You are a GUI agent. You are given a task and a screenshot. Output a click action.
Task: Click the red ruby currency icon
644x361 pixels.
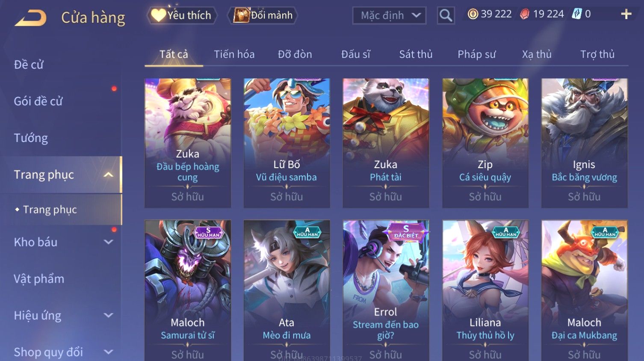(x=524, y=14)
